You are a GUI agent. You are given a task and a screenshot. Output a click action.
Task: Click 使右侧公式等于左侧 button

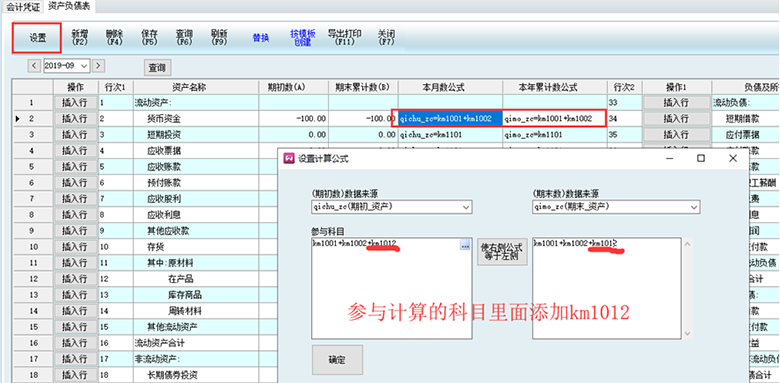502,251
